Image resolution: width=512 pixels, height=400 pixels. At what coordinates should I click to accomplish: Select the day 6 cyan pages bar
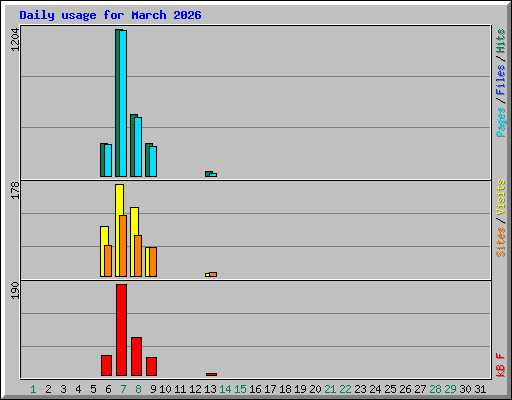tap(108, 160)
